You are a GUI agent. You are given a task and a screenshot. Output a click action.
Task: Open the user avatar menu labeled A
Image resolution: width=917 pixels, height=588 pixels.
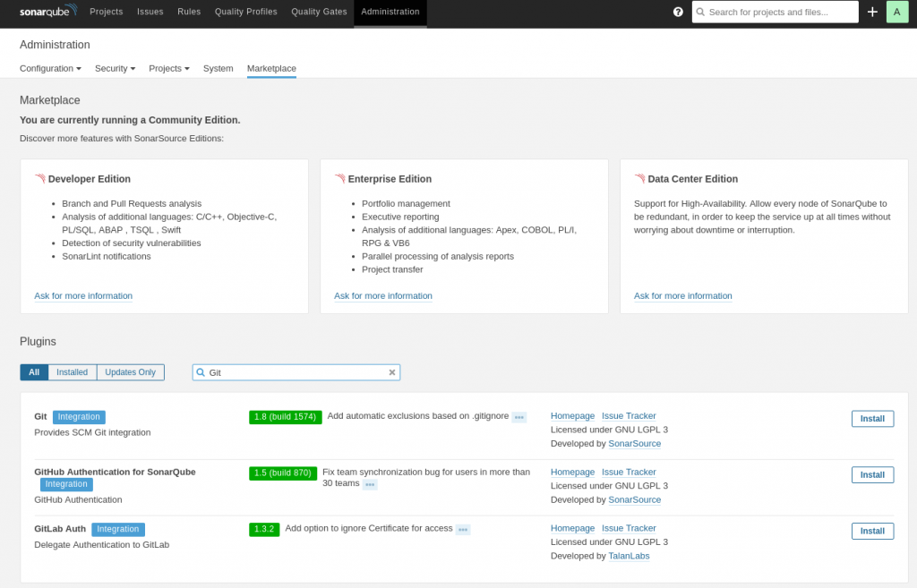point(897,12)
